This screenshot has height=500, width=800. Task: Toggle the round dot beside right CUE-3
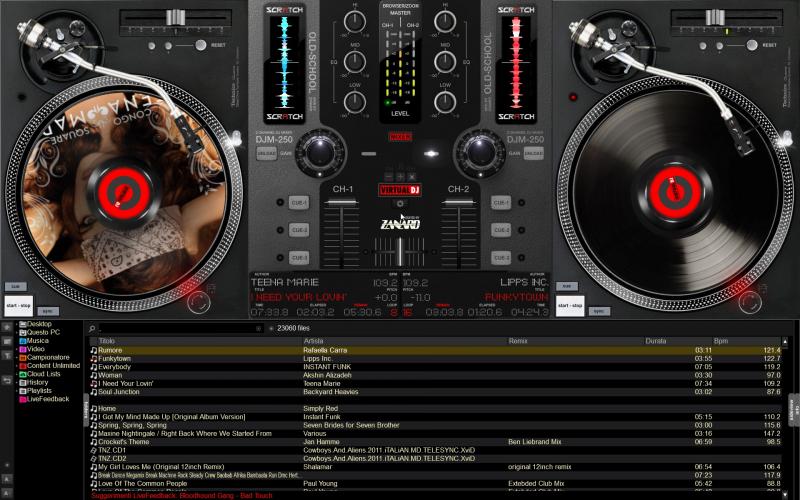(x=521, y=258)
